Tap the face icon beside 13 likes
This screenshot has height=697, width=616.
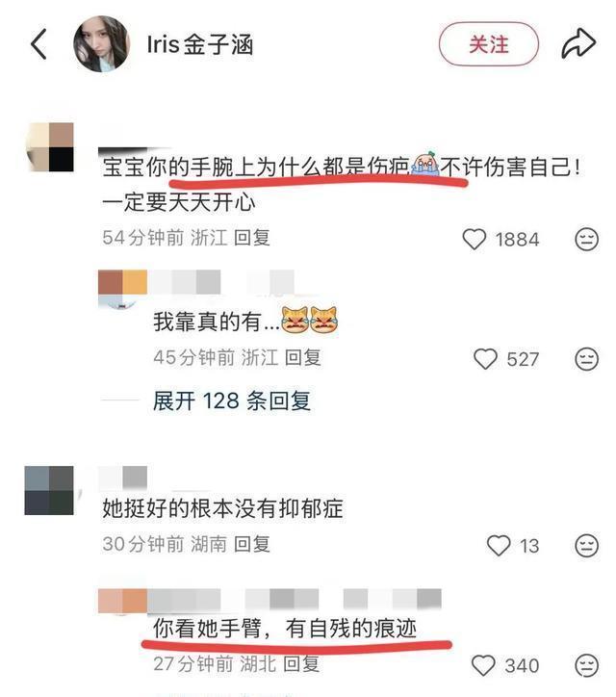(x=587, y=546)
